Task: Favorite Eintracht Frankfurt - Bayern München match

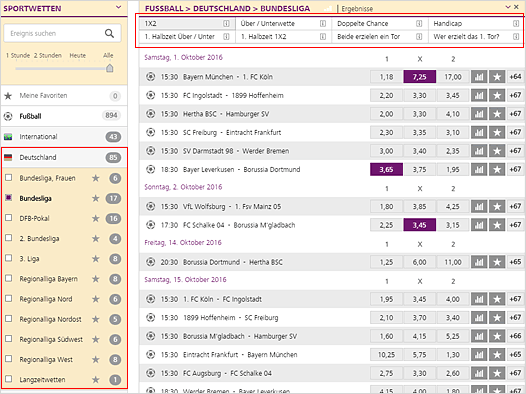Action: click(497, 354)
